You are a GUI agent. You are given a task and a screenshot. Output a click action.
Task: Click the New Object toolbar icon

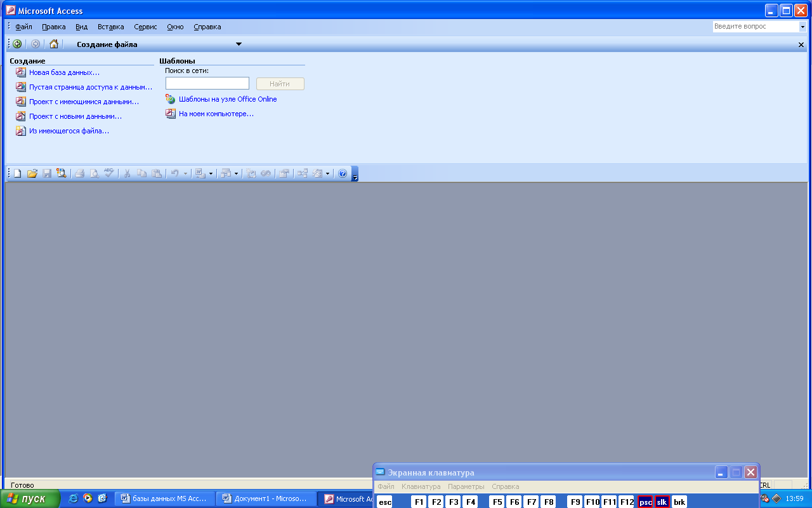(318, 173)
